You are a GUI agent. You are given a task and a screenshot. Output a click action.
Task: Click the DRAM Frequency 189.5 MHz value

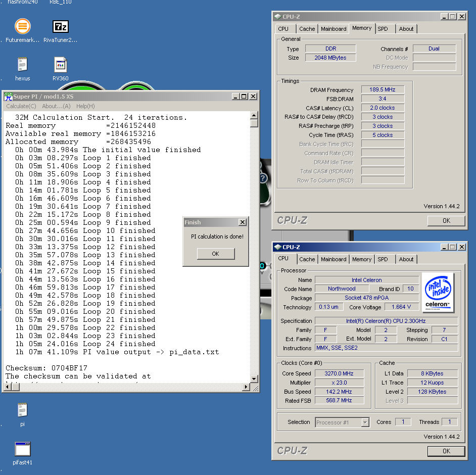pos(383,89)
